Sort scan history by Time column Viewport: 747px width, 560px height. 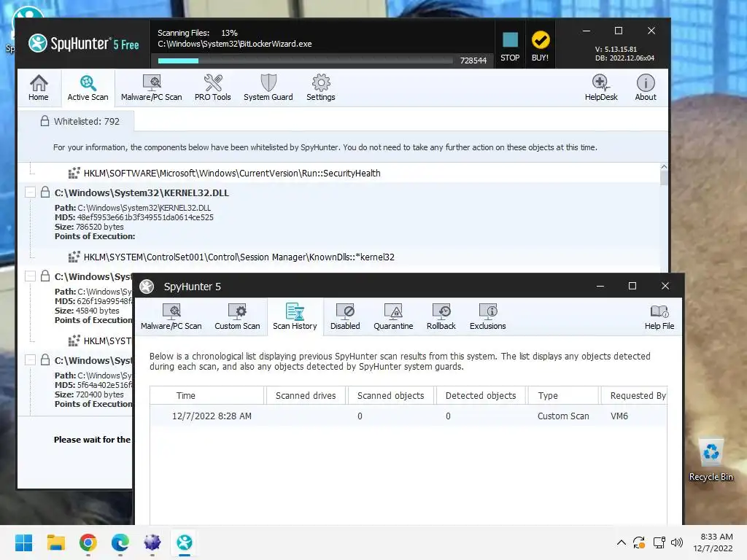pyautogui.click(x=207, y=396)
